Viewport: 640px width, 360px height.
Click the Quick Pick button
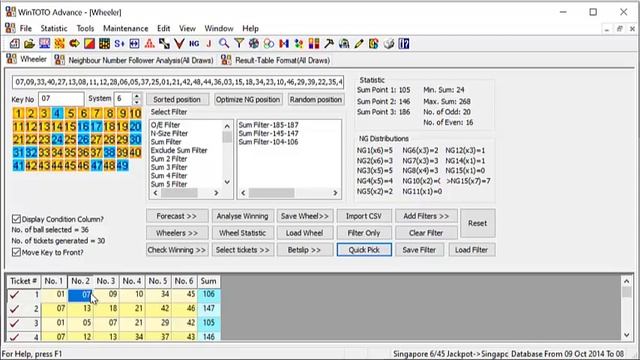364,250
